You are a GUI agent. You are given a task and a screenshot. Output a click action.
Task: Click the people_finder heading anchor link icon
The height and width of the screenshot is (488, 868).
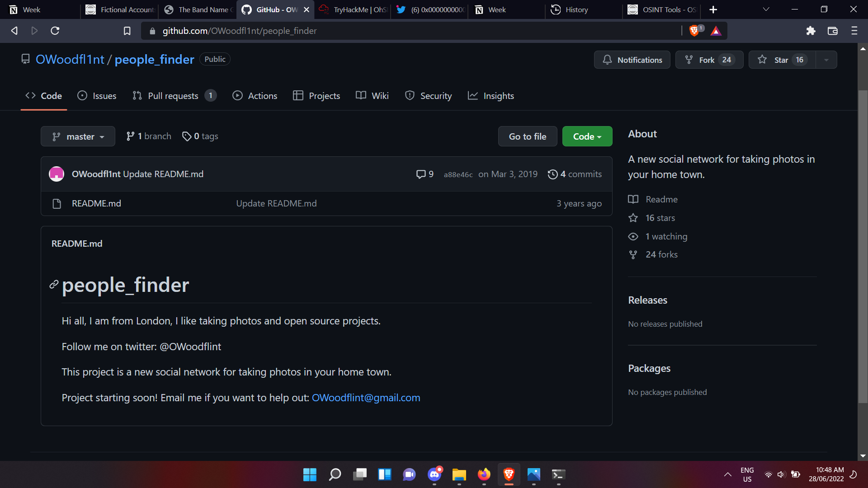(54, 284)
